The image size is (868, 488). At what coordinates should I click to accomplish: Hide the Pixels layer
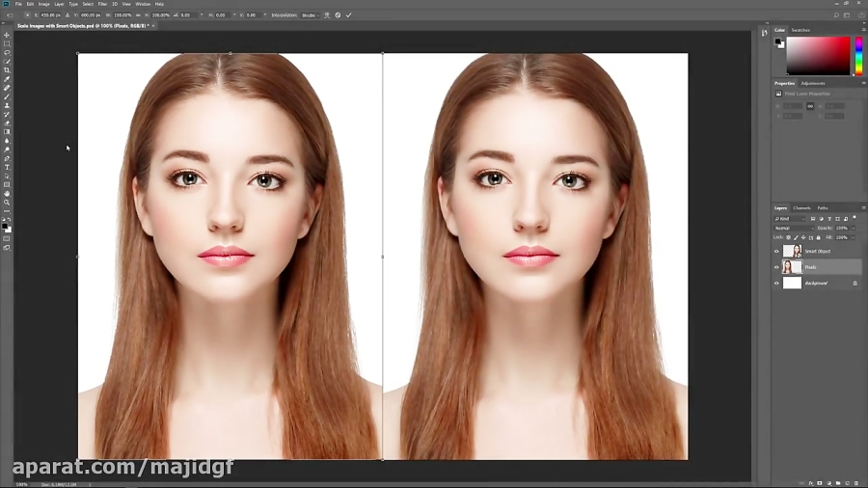[776, 267]
